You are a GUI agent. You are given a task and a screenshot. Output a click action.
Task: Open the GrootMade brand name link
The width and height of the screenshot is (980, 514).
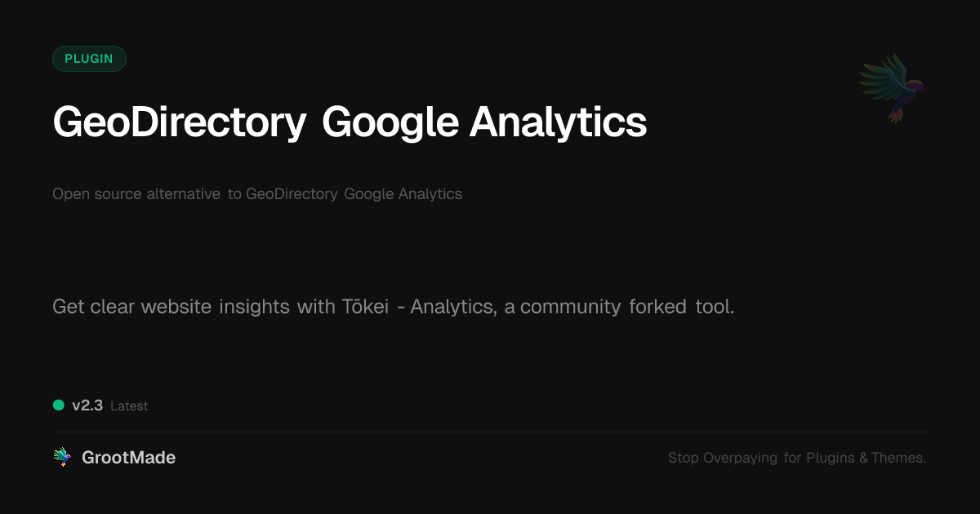pos(128,458)
